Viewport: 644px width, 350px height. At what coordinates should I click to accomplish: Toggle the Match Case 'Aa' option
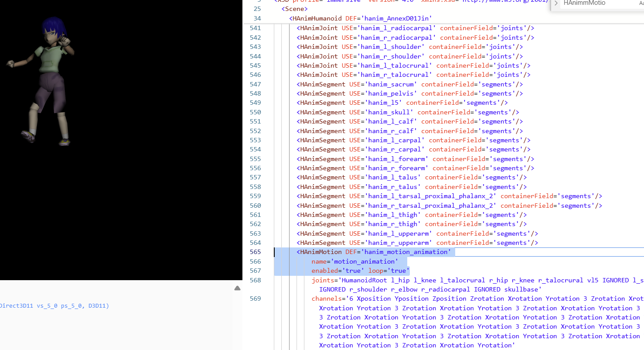(641, 3)
